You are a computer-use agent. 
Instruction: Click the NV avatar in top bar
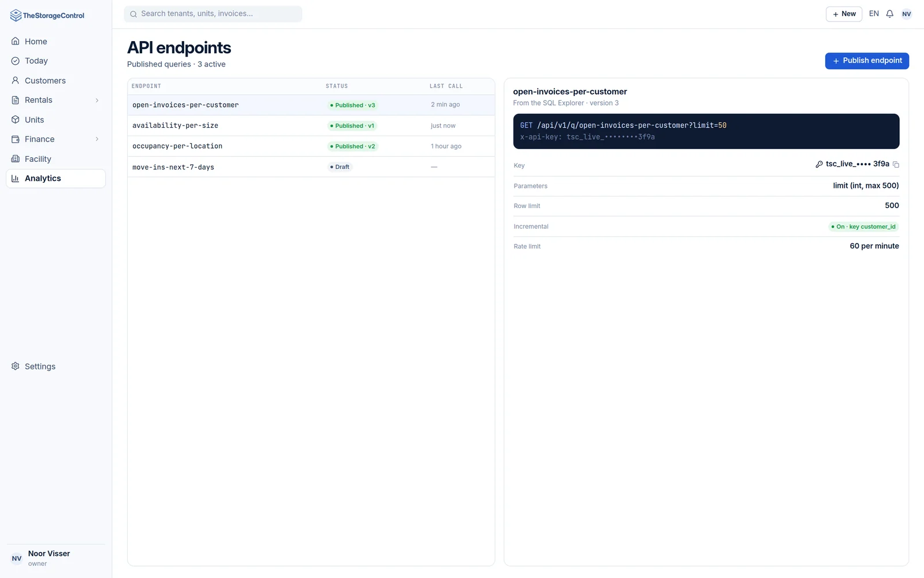tap(907, 14)
